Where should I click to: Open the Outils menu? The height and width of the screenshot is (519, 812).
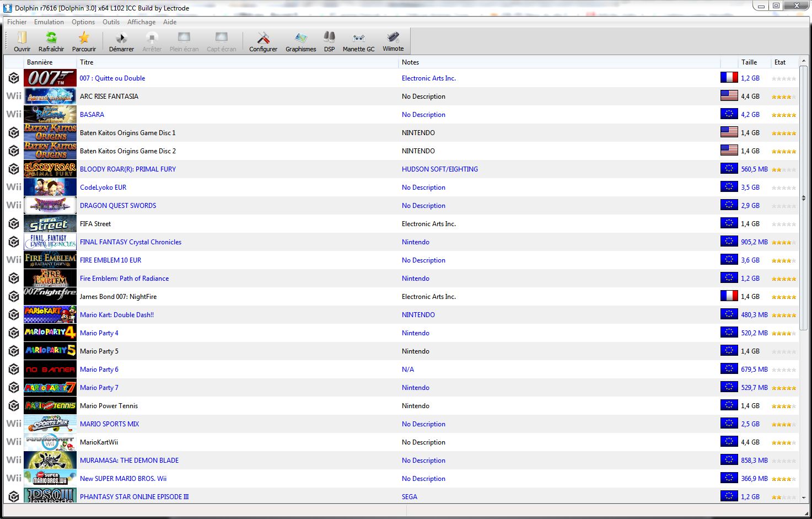(x=111, y=22)
